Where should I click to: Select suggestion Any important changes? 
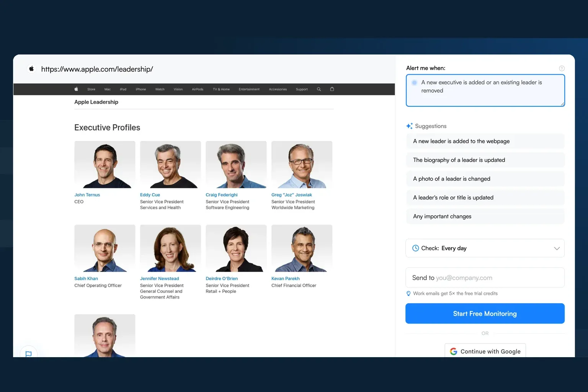tap(485, 216)
